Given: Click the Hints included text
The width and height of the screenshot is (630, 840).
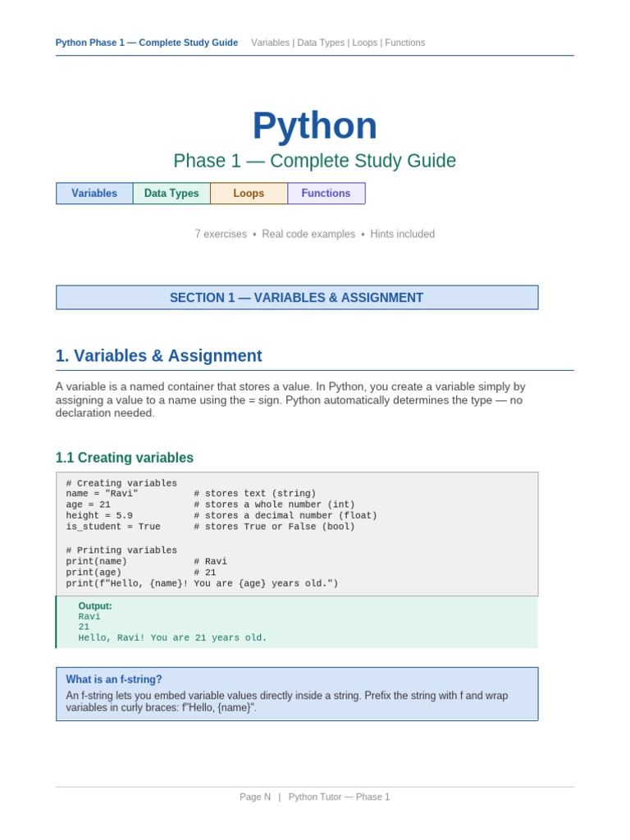Looking at the screenshot, I should point(402,234).
